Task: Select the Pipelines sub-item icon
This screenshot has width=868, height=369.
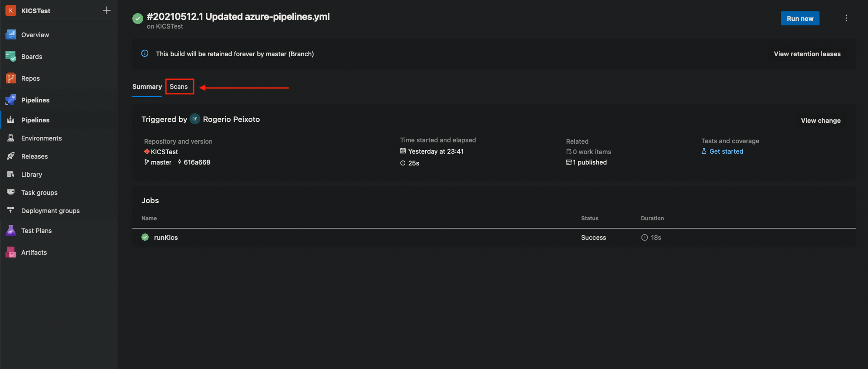Action: click(11, 120)
